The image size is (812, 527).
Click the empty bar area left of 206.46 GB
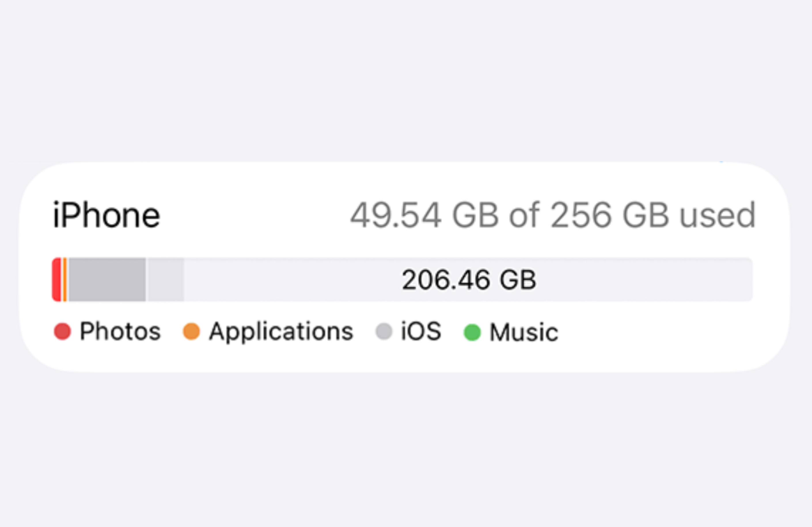(x=290, y=280)
